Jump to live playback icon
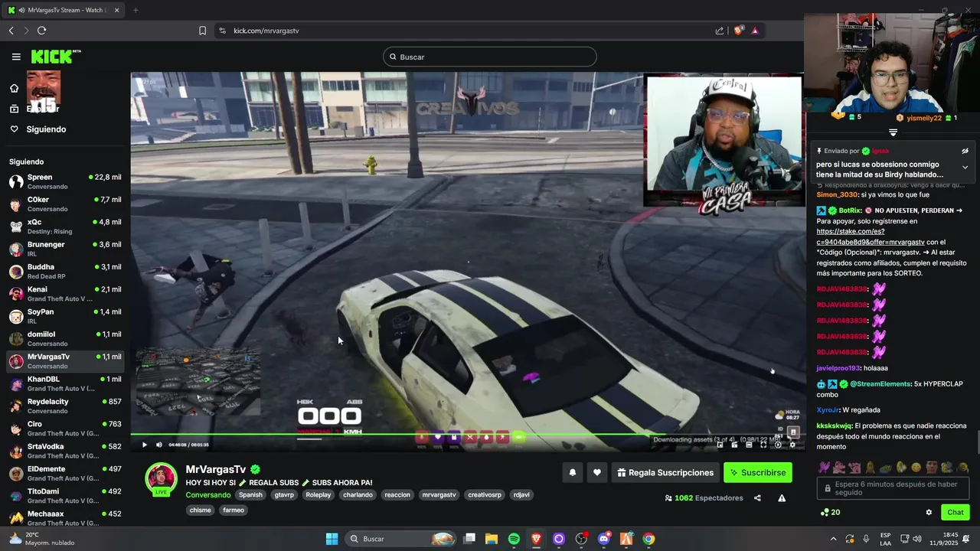Screen dimensions: 980x551 tap(778, 445)
